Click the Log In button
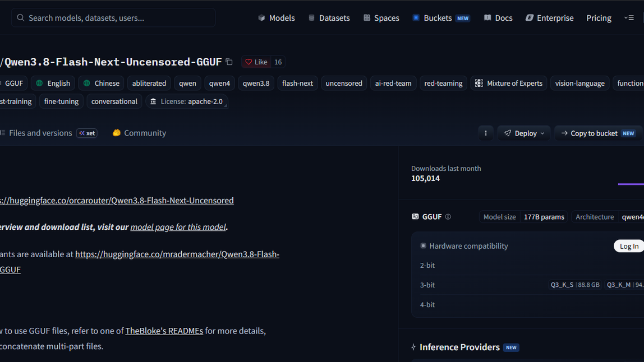The height and width of the screenshot is (362, 644). pyautogui.click(x=629, y=246)
